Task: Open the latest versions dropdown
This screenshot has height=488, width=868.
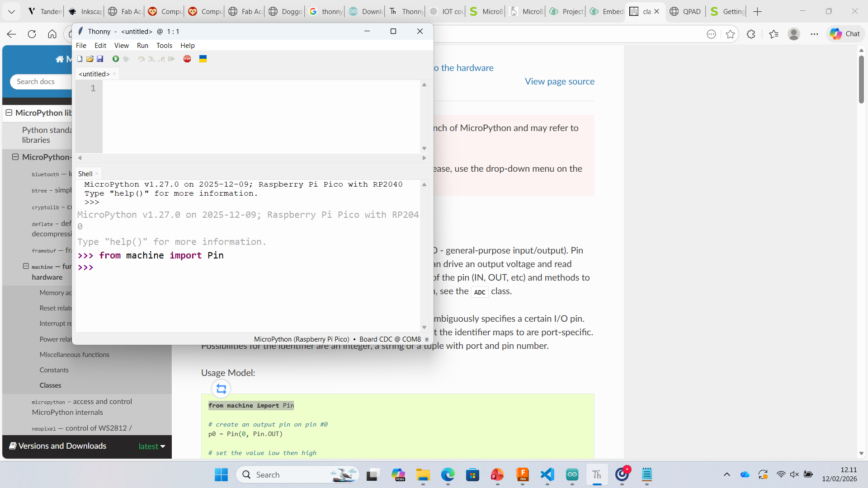Action: pyautogui.click(x=151, y=446)
